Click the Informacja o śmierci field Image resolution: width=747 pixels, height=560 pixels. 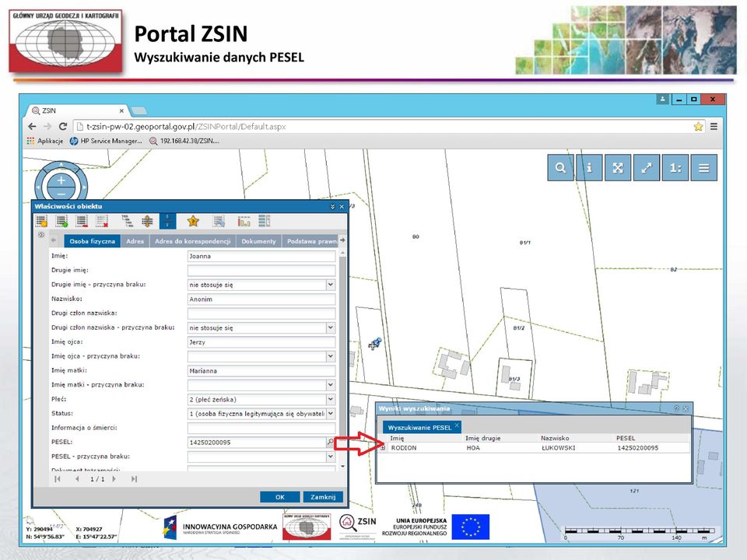(261, 428)
